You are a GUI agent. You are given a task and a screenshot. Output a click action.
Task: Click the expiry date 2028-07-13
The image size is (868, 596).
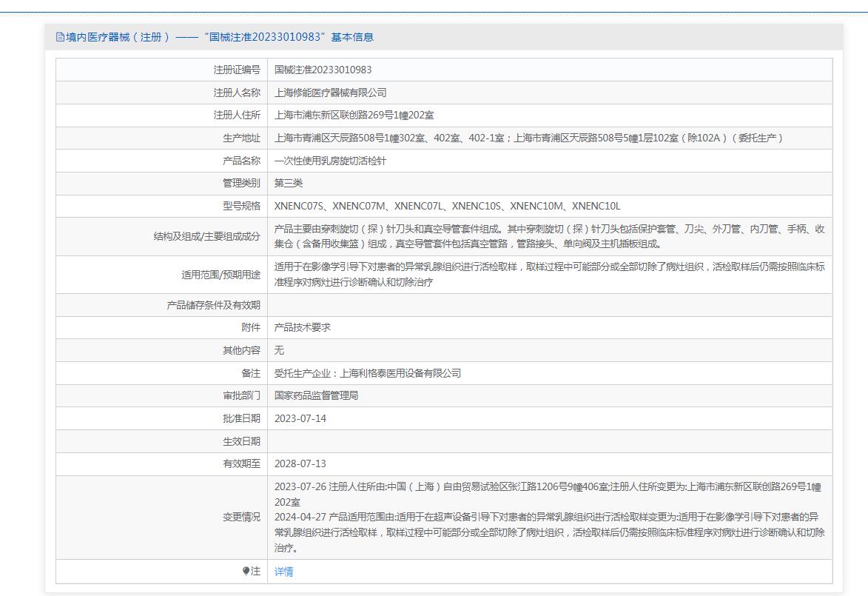click(x=300, y=463)
